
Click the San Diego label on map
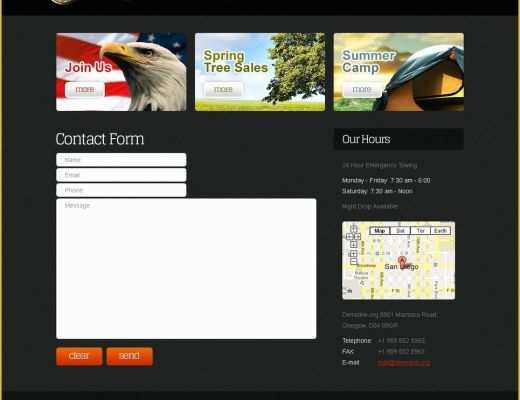[401, 267]
